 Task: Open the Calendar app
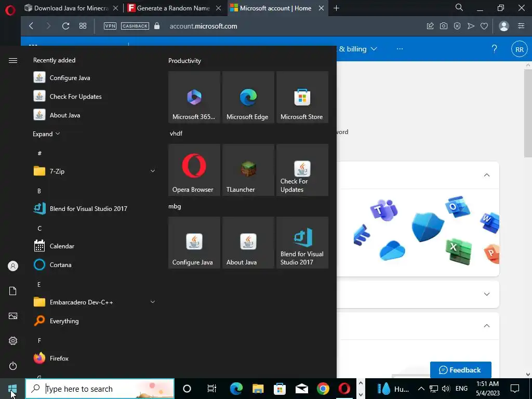(95, 246)
